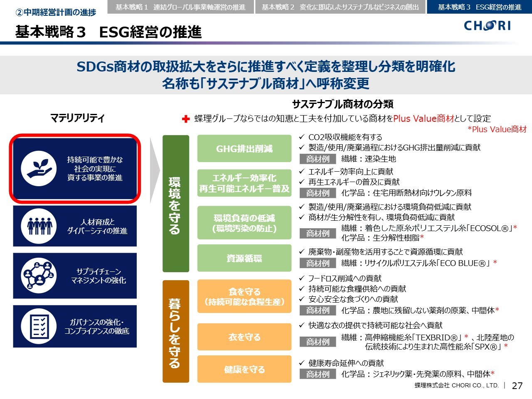532x399 pixels.
Task: Click the ガバナンスの強化・コンプライアンスの徹底 text
Action: tap(97, 327)
